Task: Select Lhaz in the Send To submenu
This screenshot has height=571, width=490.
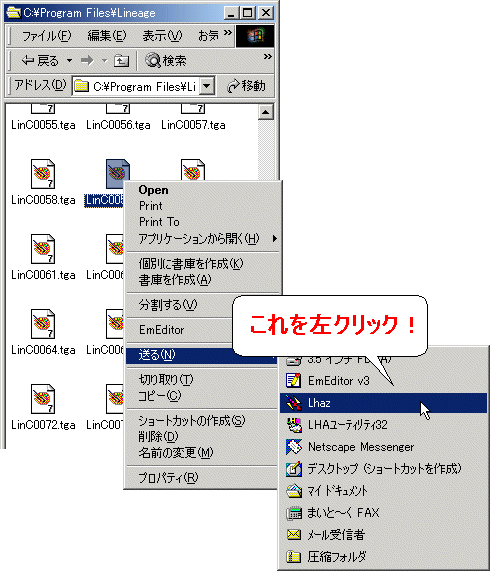Action: 383,403
